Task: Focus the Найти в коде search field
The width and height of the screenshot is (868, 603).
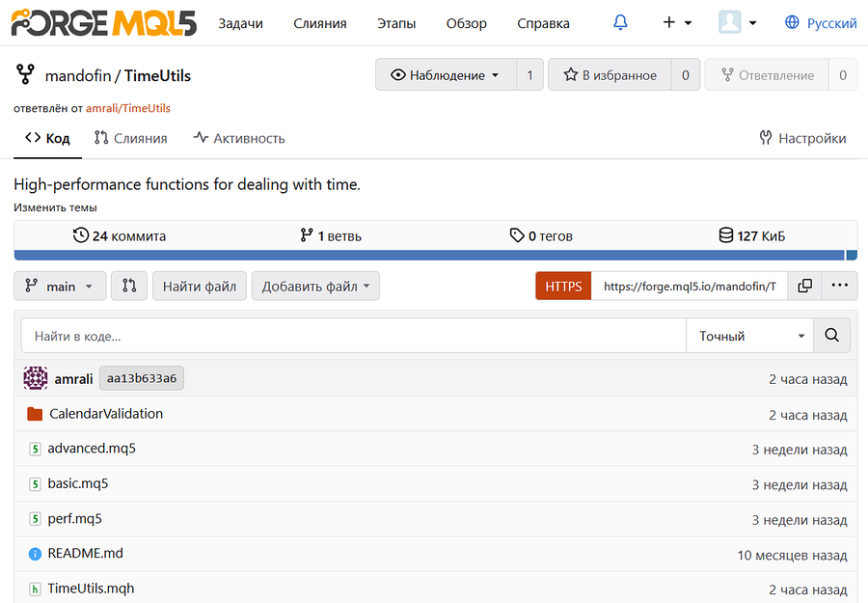Action: tap(353, 336)
